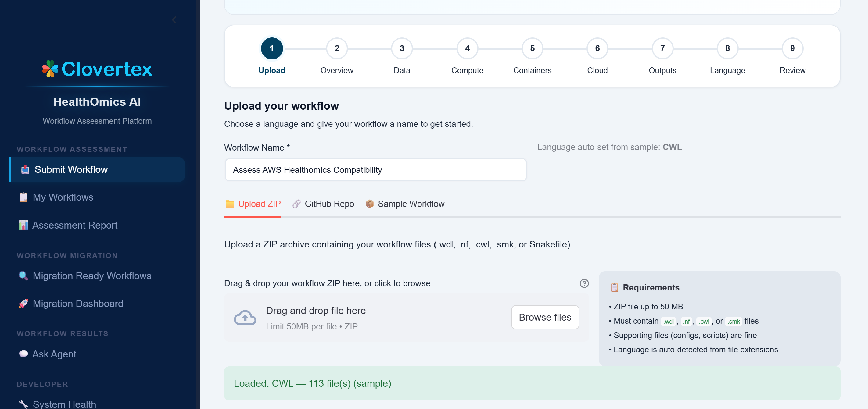Screen dimensions: 868x409
Task: Jump to step 9 Review
Action: click(x=792, y=48)
